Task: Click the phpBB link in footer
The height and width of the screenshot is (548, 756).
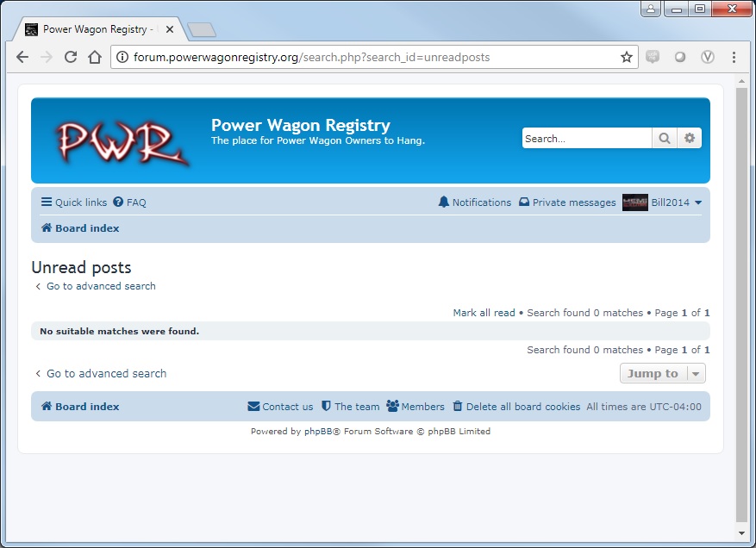Action: (318, 432)
